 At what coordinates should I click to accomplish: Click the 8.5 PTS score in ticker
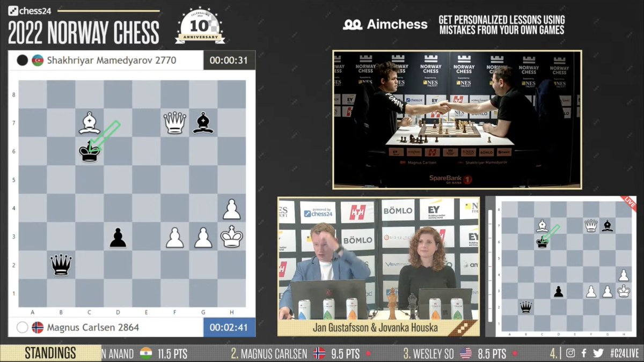pyautogui.click(x=491, y=353)
